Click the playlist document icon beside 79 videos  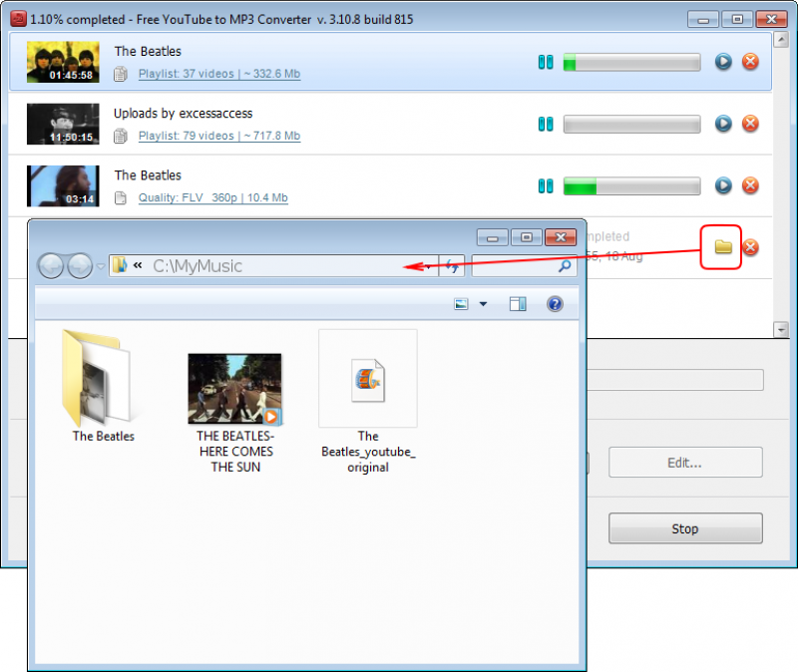[121, 137]
